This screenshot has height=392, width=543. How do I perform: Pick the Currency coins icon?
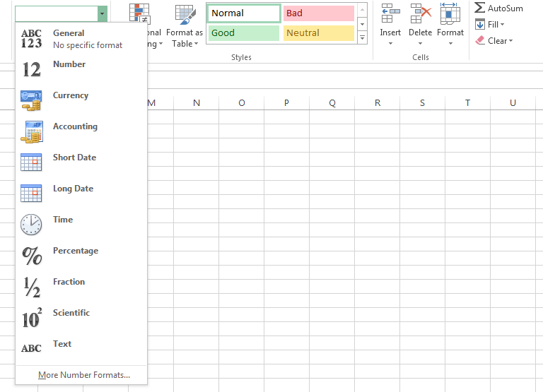pyautogui.click(x=31, y=101)
